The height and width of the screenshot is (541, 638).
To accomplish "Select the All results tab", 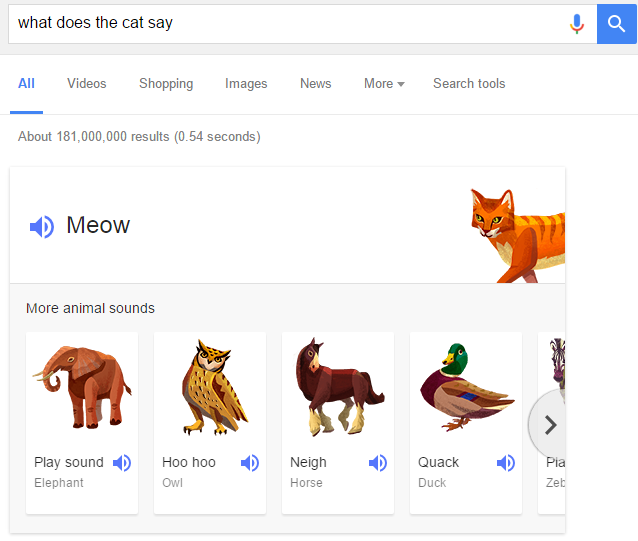I will (26, 84).
